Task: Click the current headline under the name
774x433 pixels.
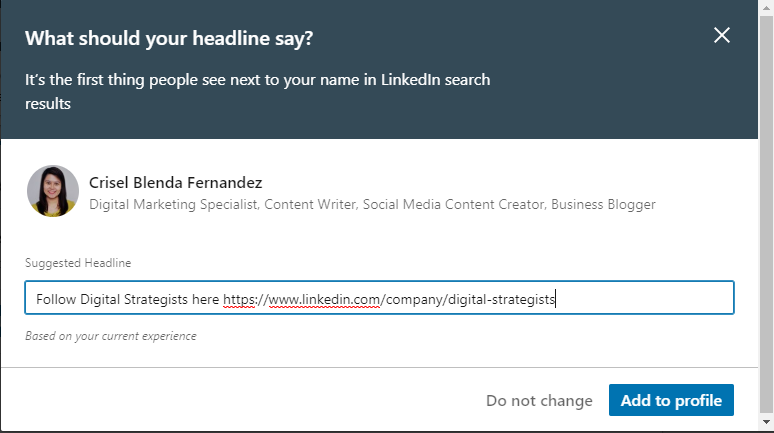Action: tap(372, 204)
